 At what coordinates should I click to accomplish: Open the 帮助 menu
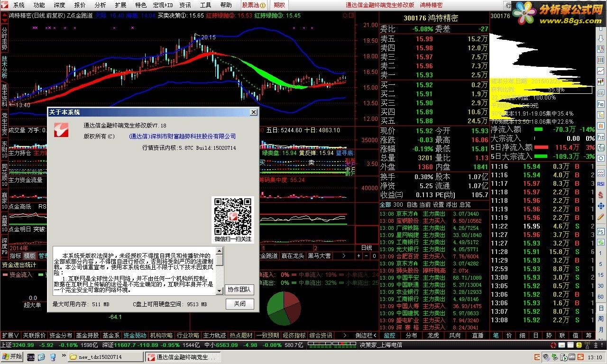coord(226,5)
